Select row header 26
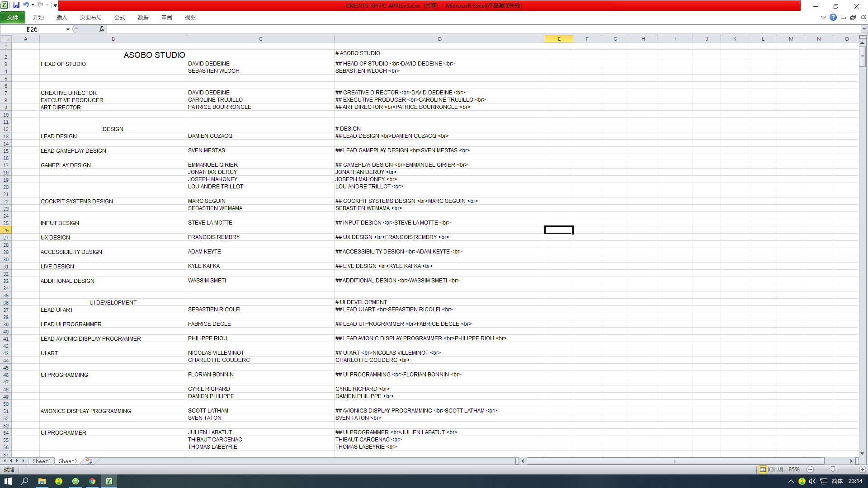Image resolution: width=868 pixels, height=488 pixels. 6,230
